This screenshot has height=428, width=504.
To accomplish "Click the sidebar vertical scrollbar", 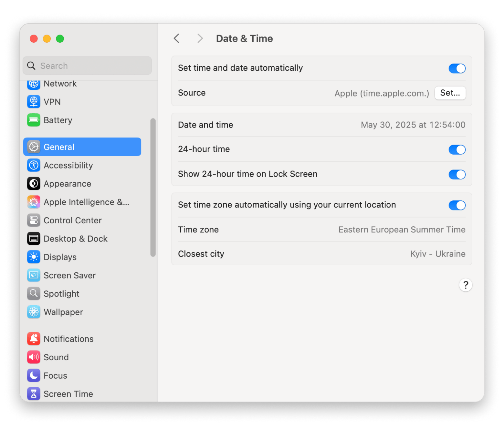I will [x=153, y=187].
